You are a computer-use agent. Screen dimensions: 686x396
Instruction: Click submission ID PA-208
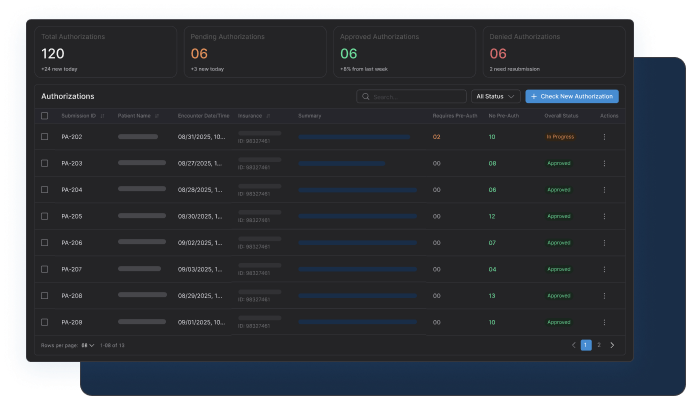coord(72,296)
